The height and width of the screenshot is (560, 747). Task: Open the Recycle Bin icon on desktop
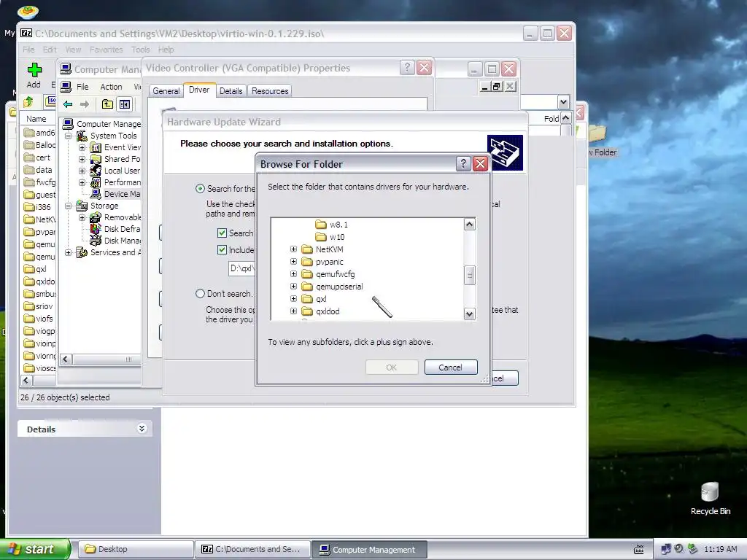[710, 499]
